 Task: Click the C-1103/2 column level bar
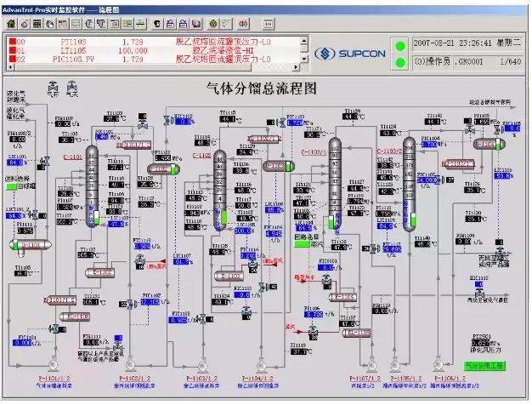pos(413,220)
